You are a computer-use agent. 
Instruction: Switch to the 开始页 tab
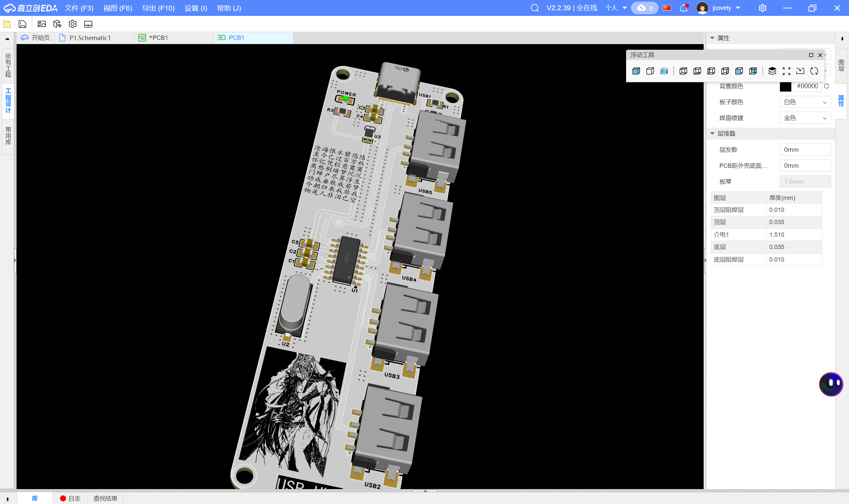(35, 38)
